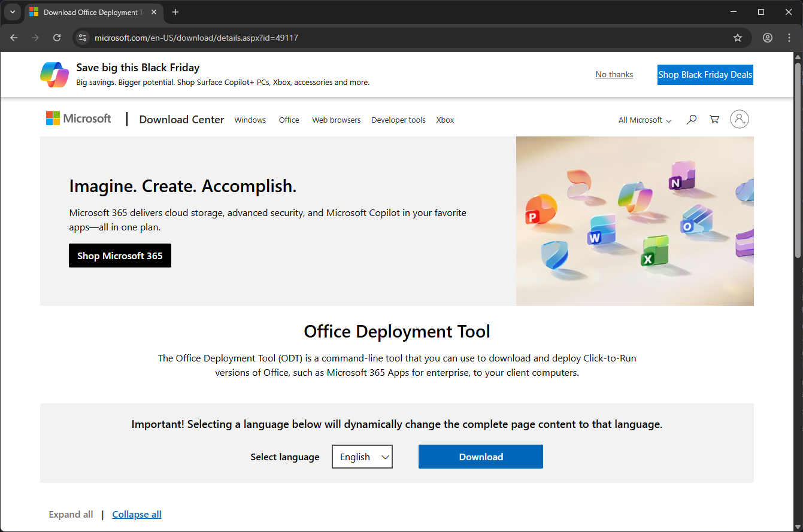Open the browser profile icon
Screen dimensions: 803x532
pos(767,37)
